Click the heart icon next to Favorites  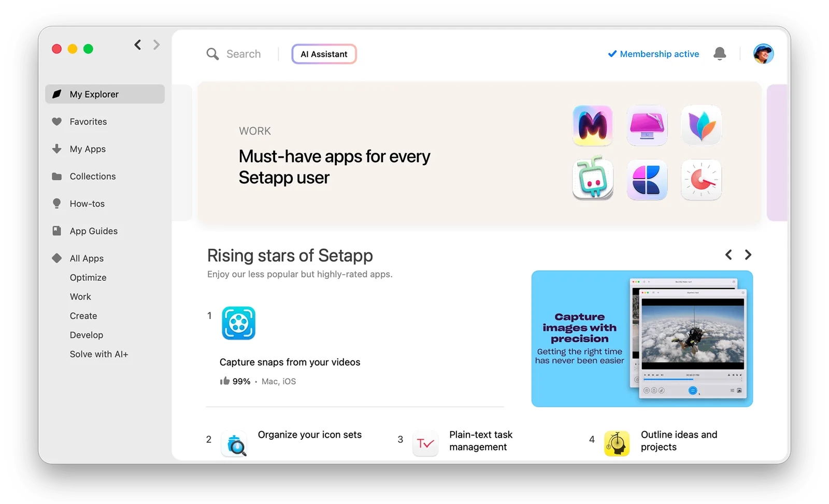tap(57, 122)
